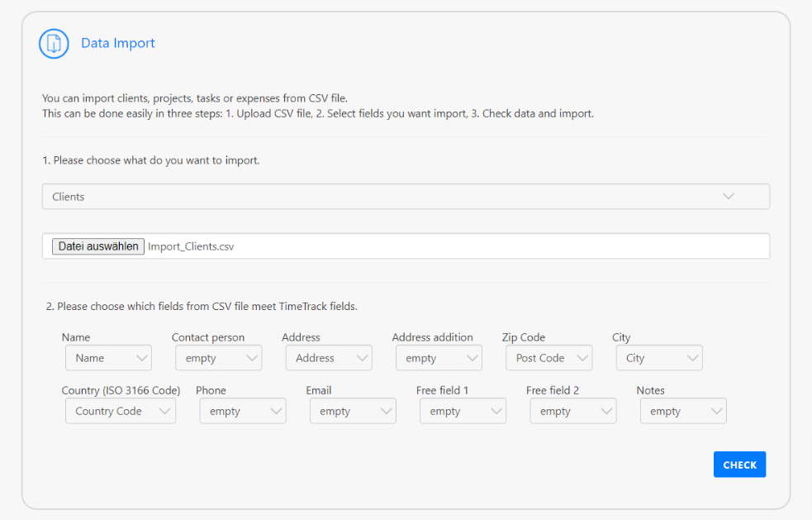
Task: Open the Name field mapping dropdown
Action: click(x=108, y=358)
